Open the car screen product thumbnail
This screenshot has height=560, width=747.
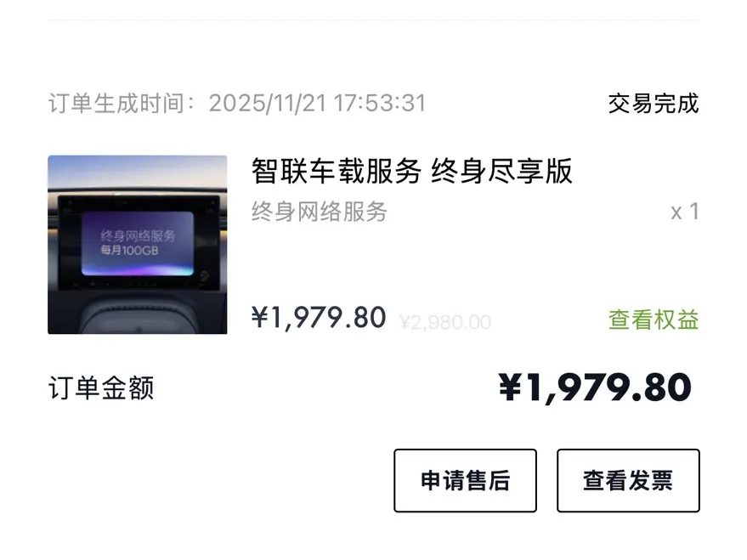137,245
